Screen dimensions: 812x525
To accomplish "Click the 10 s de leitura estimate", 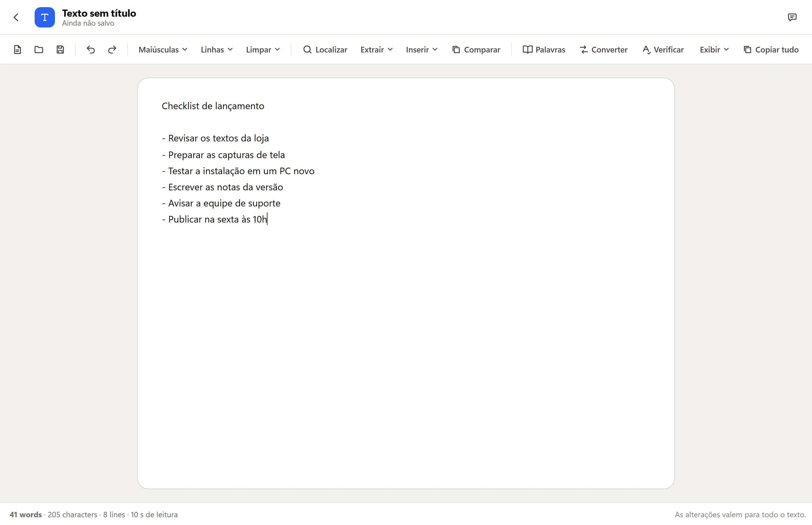I will click(154, 515).
